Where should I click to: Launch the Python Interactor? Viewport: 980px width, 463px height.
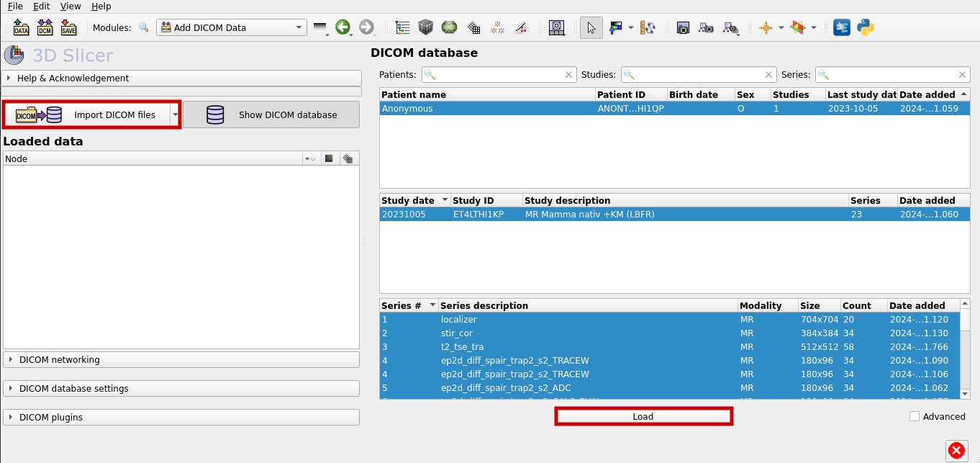coord(865,27)
